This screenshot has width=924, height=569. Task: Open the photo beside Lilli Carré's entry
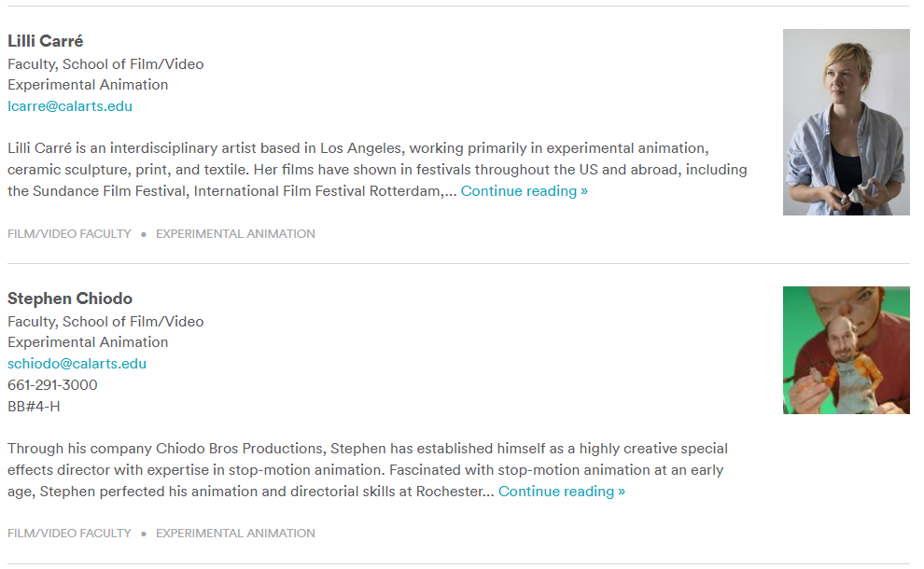846,122
